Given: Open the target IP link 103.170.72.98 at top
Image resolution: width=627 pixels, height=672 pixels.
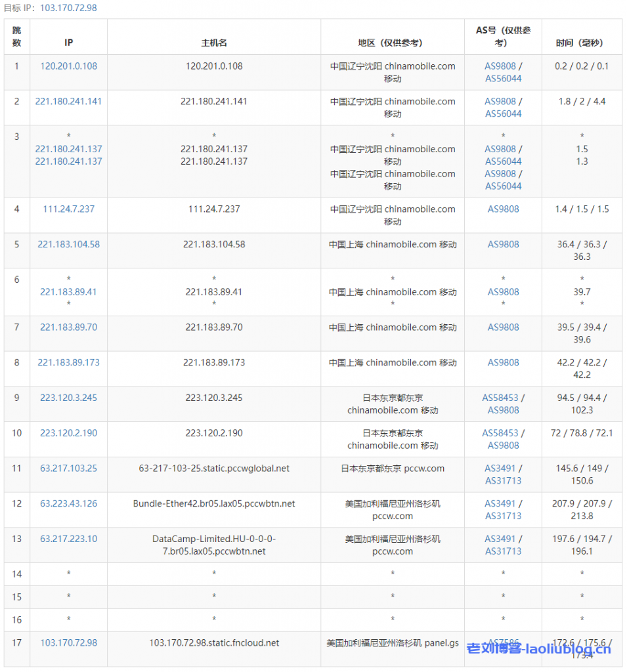Looking at the screenshot, I should coord(68,8).
